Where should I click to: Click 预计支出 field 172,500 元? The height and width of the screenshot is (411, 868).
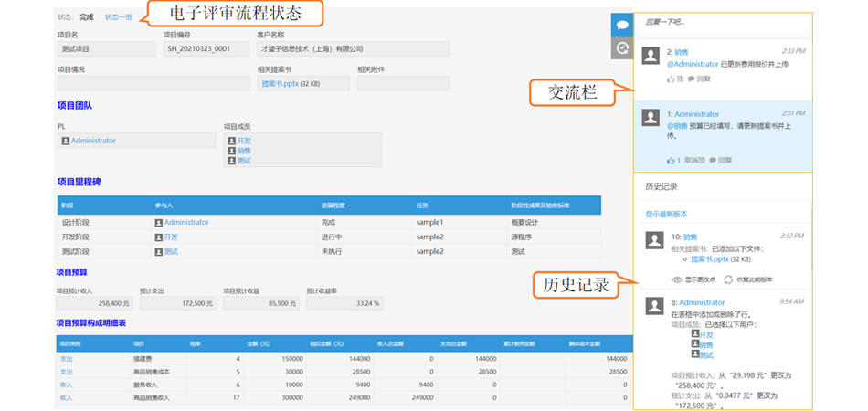tap(178, 303)
